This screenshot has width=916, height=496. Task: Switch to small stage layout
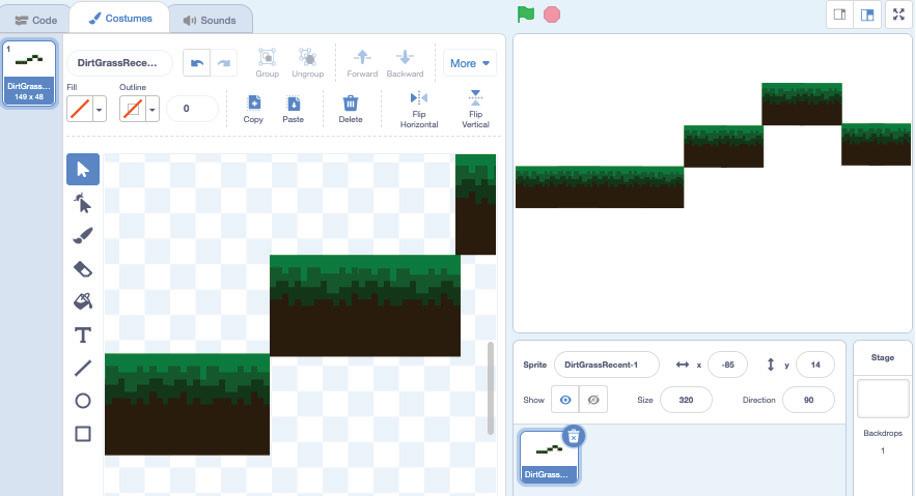tap(840, 15)
